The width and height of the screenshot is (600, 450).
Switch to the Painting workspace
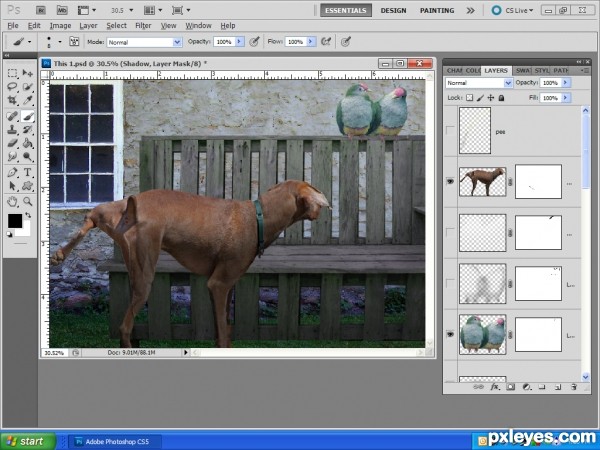click(437, 10)
